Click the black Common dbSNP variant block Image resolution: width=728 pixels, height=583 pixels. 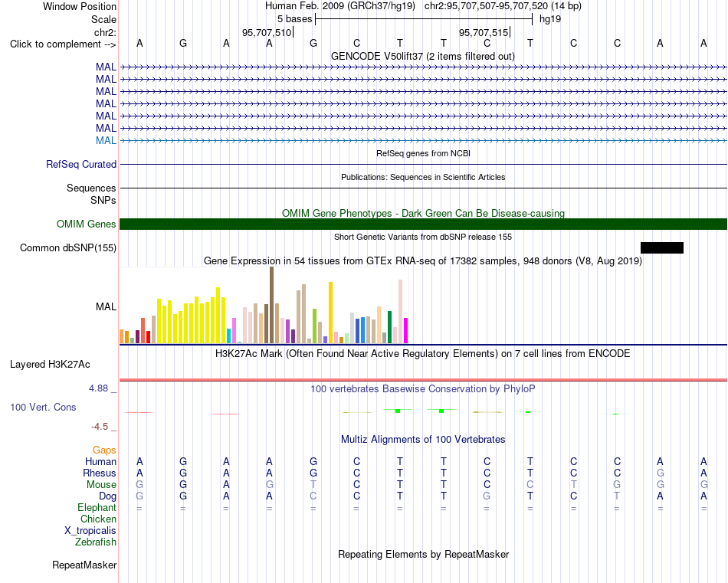(661, 248)
